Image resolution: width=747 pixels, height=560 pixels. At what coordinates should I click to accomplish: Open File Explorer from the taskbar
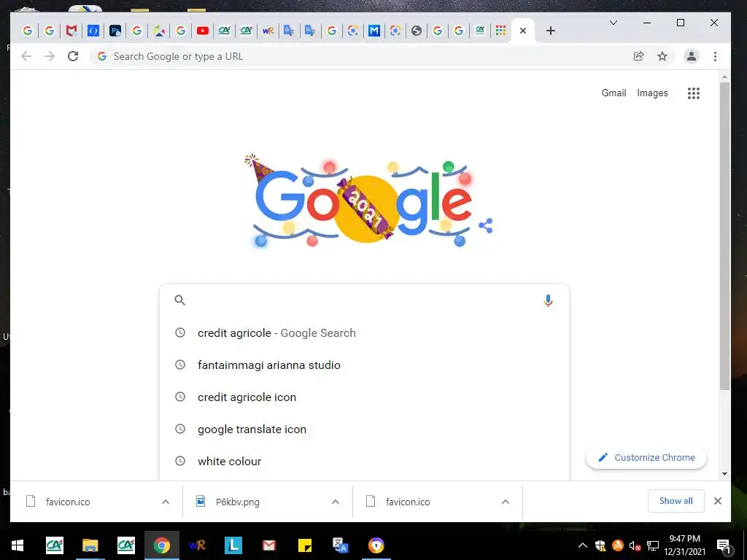point(90,545)
